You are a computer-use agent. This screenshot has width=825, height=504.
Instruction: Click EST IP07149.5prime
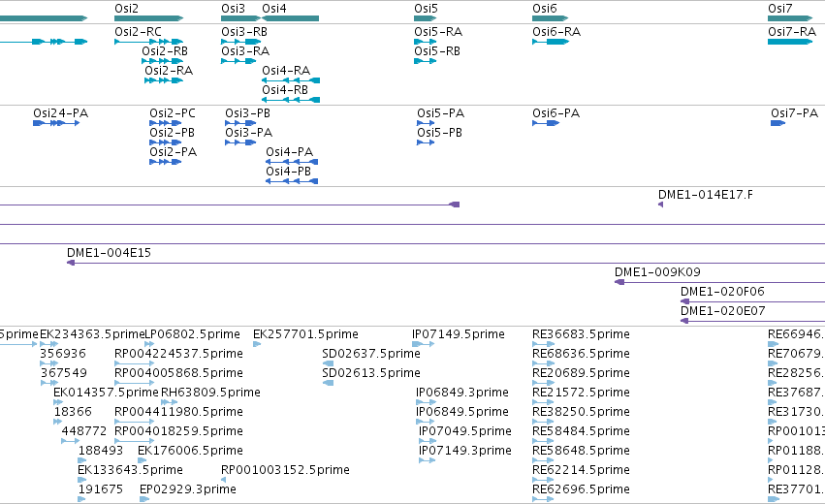tap(459, 334)
